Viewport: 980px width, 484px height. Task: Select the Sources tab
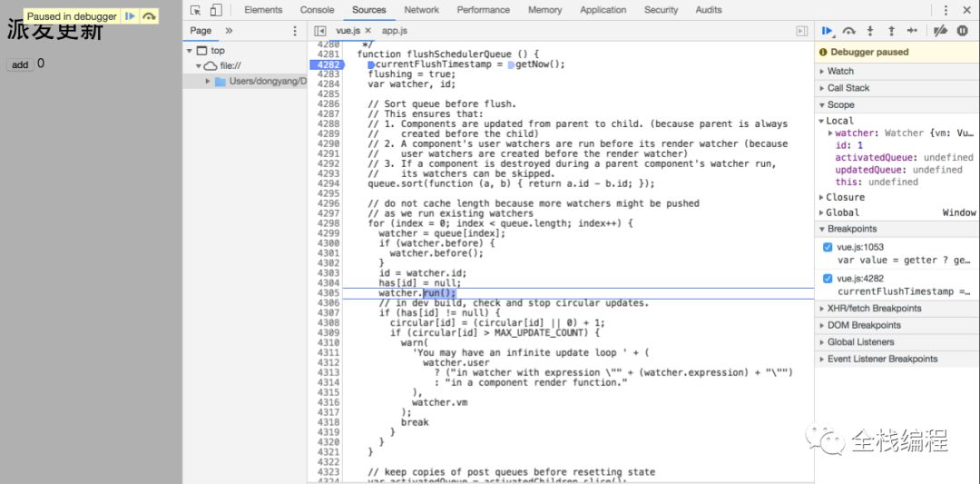coord(368,10)
